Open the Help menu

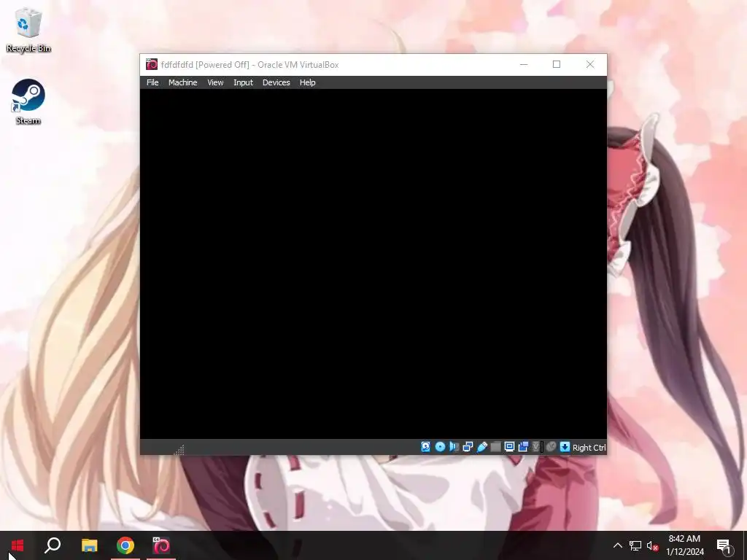click(x=307, y=82)
